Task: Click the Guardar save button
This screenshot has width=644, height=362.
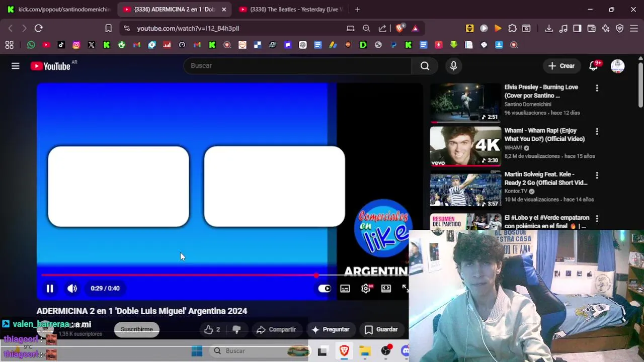Action: [x=381, y=329]
